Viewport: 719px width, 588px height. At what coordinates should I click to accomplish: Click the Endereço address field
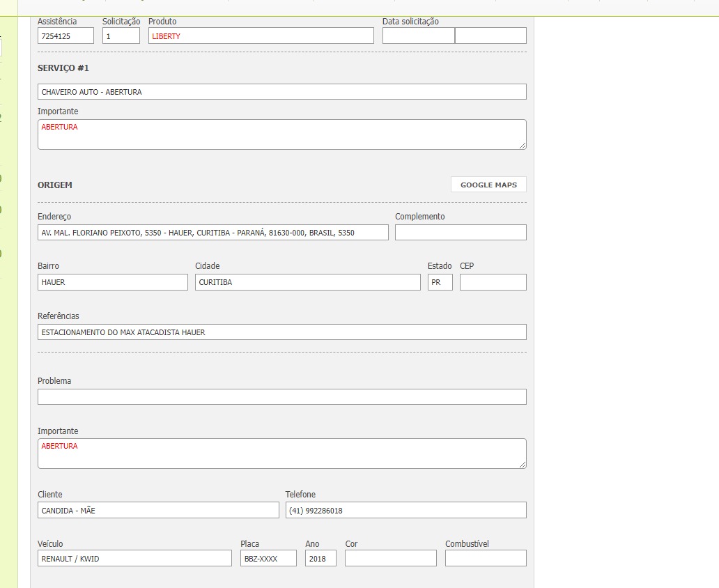click(212, 233)
